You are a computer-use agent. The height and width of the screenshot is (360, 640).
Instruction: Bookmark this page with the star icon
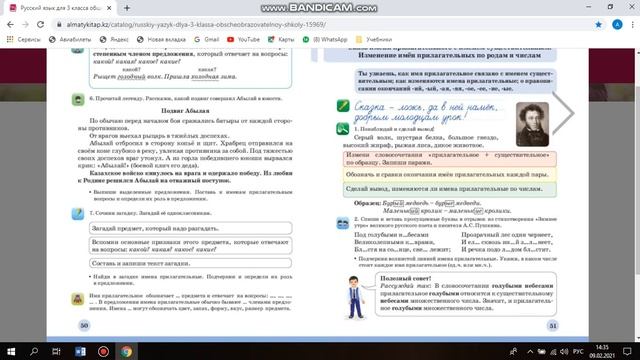click(598, 24)
